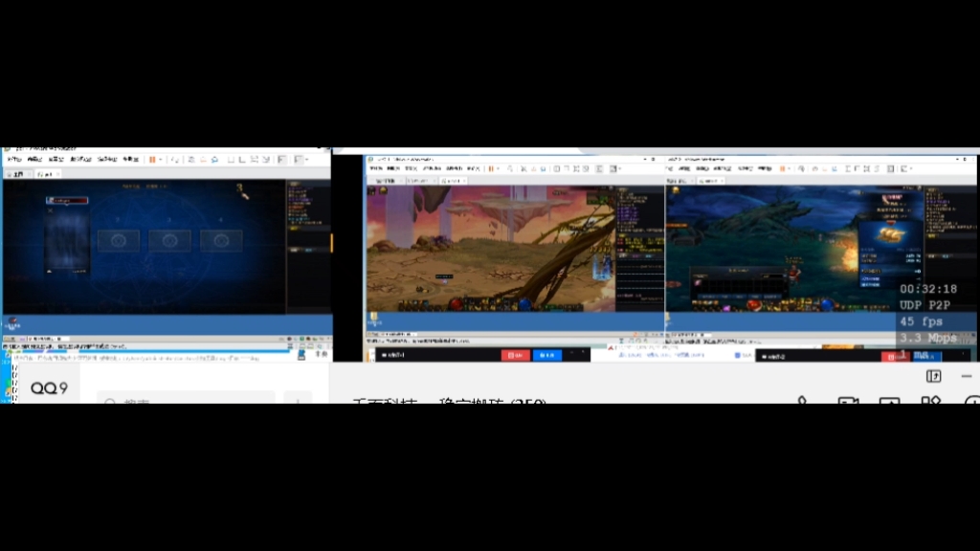Open the VM menu in the left VMware window
980x551 pixels.
[x=80, y=160]
